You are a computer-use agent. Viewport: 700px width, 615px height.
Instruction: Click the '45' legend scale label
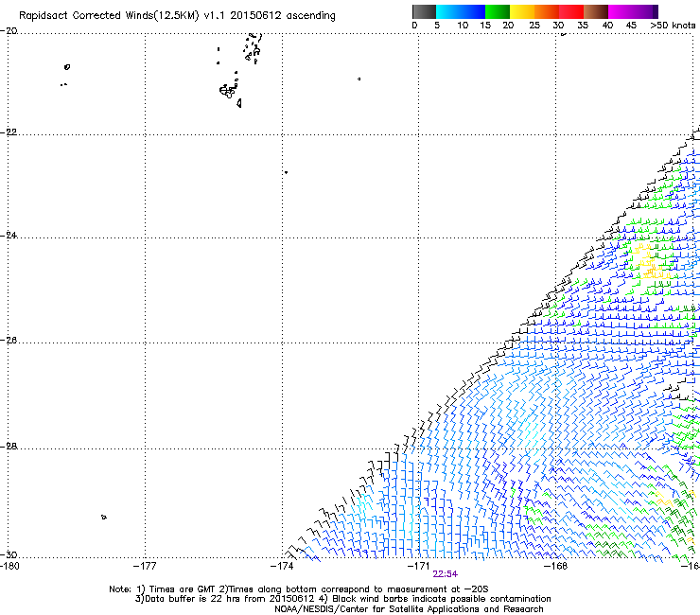[x=631, y=26]
